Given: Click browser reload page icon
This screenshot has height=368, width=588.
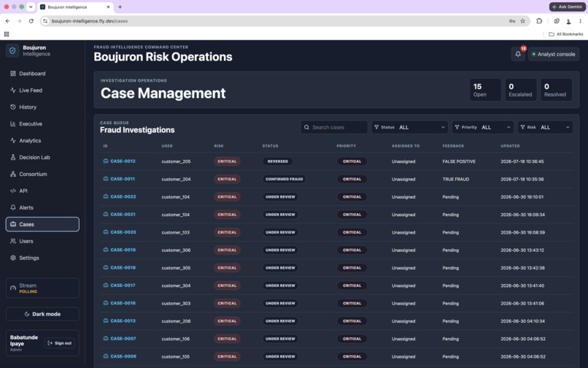Looking at the screenshot, I should (31, 21).
